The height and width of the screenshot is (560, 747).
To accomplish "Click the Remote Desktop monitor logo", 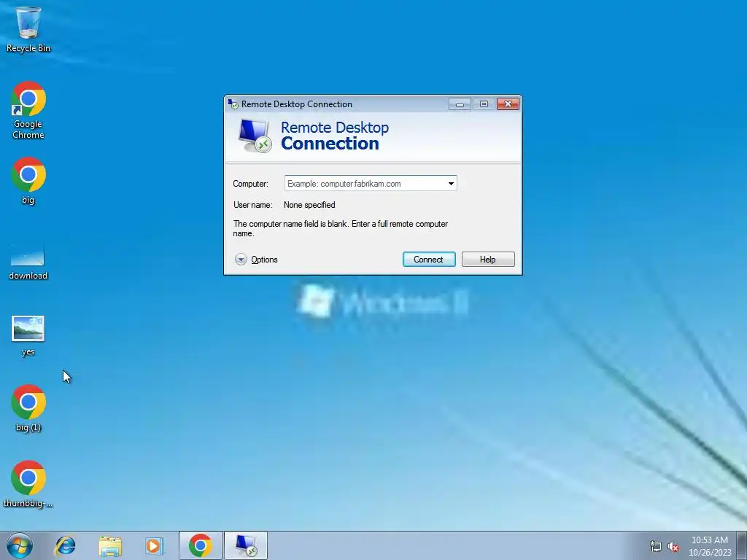I will (255, 136).
